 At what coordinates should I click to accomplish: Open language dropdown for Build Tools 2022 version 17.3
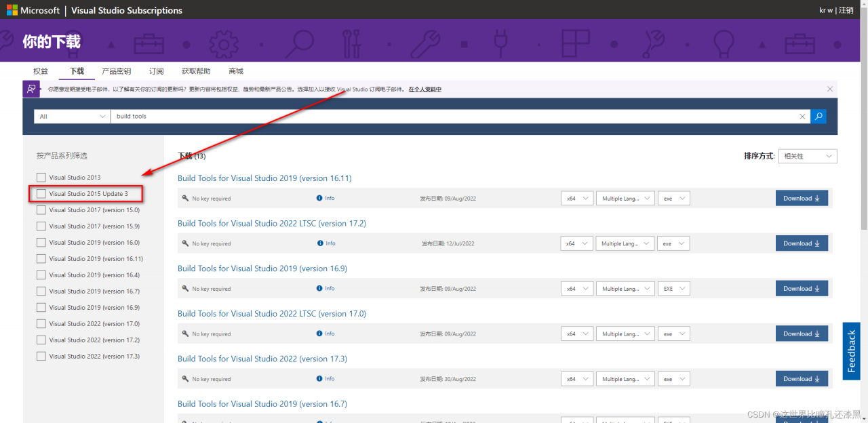point(625,379)
